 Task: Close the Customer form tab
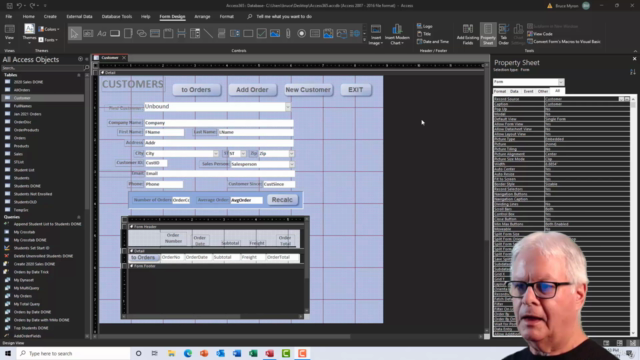pyautogui.click(x=124, y=58)
